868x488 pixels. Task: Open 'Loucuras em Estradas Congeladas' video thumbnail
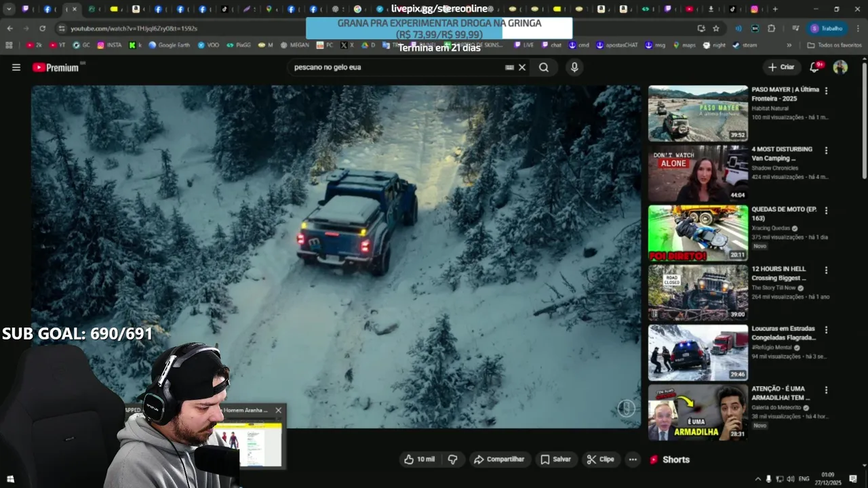(698, 352)
